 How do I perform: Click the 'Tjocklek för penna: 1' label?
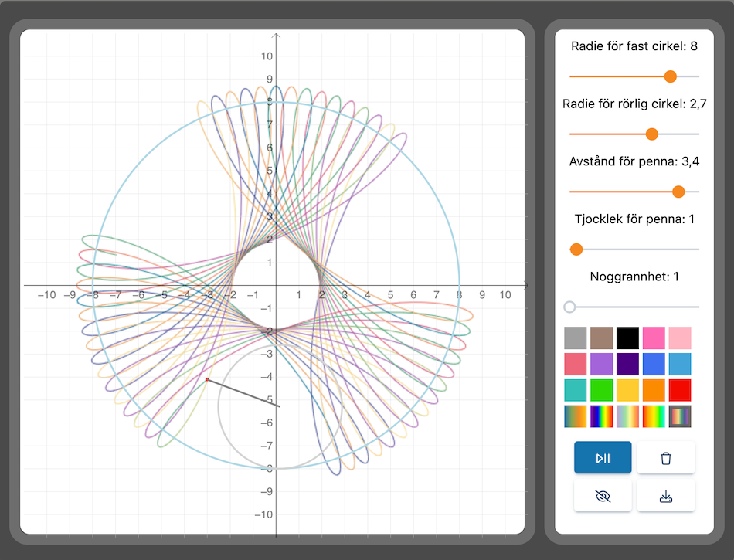tap(634, 219)
